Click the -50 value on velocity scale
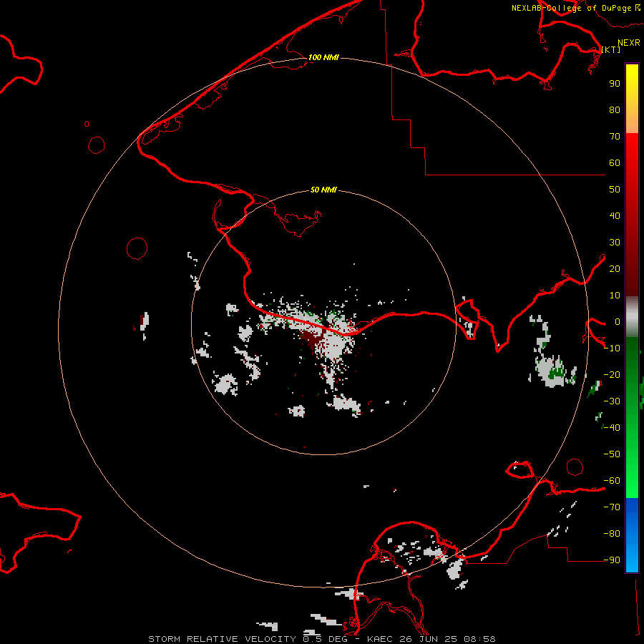Image resolution: width=644 pixels, height=644 pixels. pyautogui.click(x=612, y=454)
